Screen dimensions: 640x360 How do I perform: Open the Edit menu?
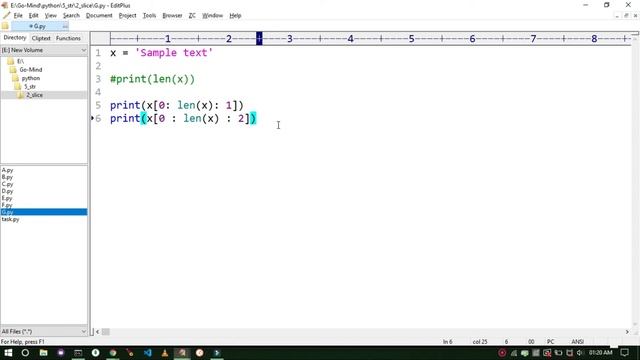33,16
